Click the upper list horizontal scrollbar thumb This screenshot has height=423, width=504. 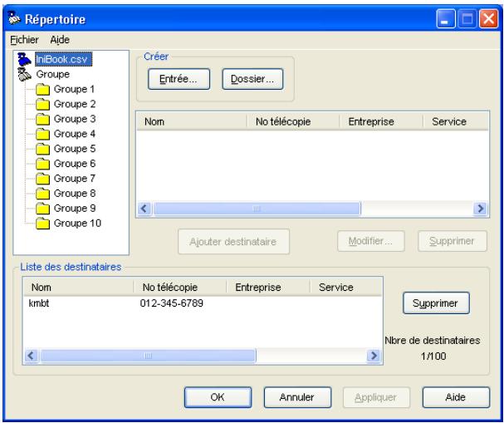(257, 209)
